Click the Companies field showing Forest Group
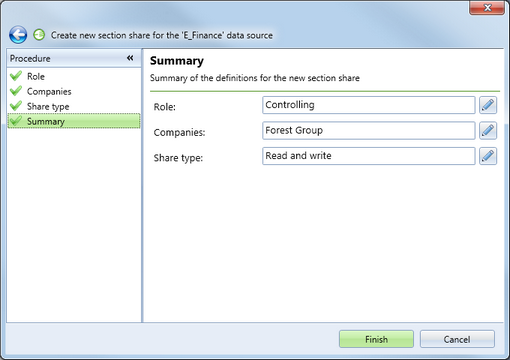Viewport: 510px width, 360px height. (x=369, y=130)
